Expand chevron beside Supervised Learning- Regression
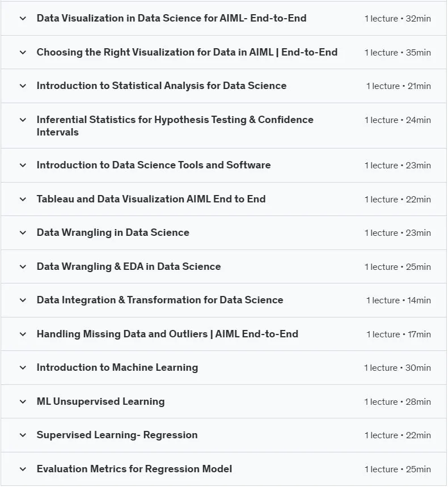This screenshot has width=448, height=487. [23, 435]
